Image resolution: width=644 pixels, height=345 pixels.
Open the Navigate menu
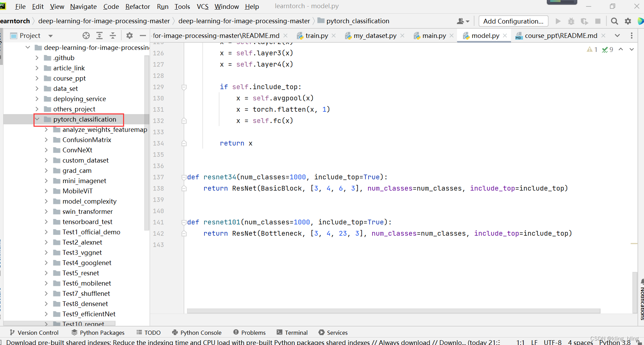tap(83, 6)
